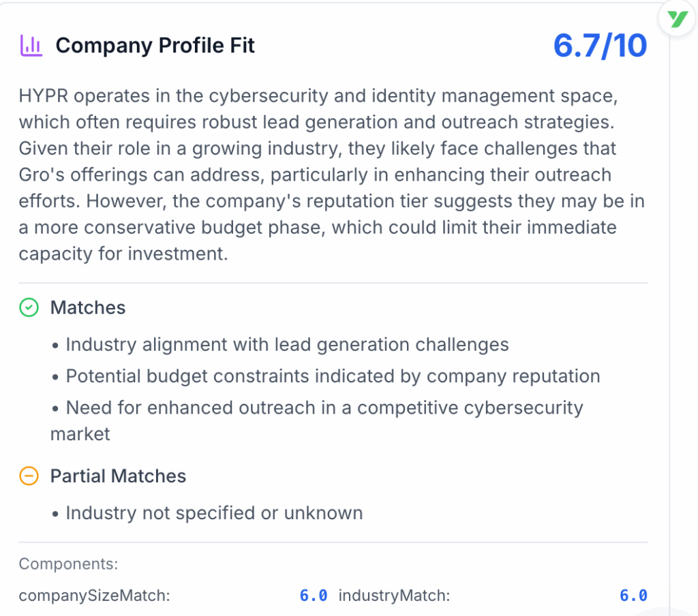Click the companySizeMatch 6.0 progress value

314,595
